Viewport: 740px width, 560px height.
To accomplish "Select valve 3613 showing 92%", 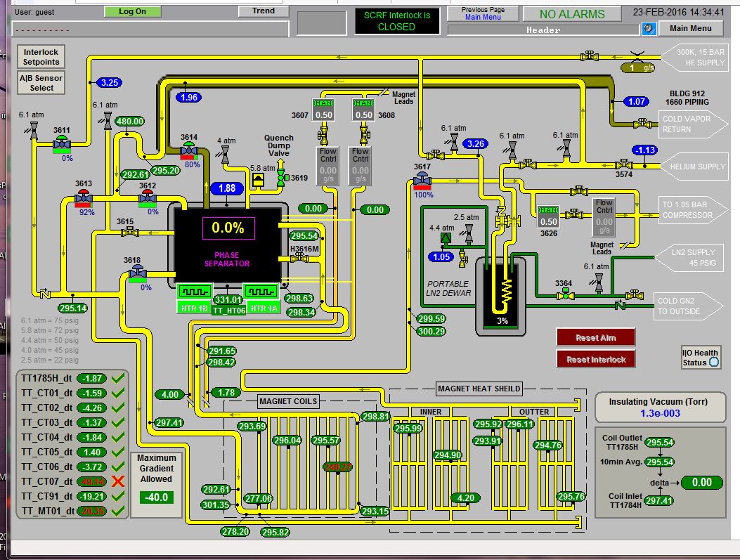I will pos(84,197).
